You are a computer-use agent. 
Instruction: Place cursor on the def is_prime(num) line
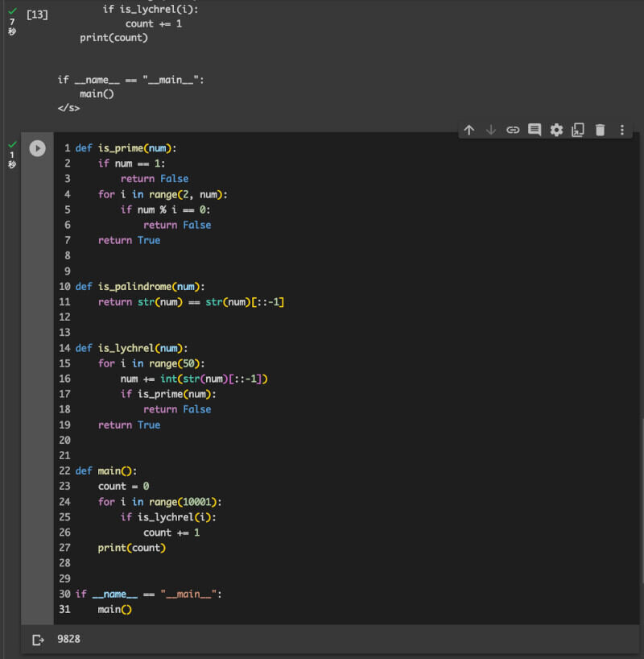(x=126, y=148)
